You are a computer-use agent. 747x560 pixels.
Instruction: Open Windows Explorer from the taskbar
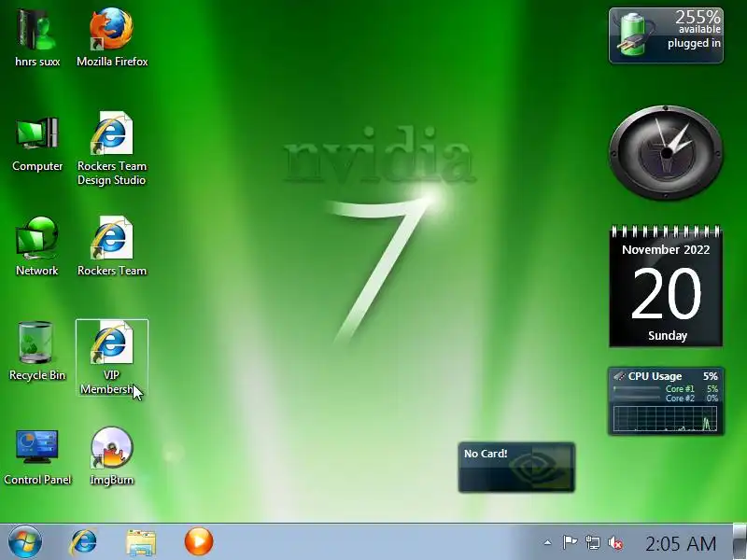141,542
